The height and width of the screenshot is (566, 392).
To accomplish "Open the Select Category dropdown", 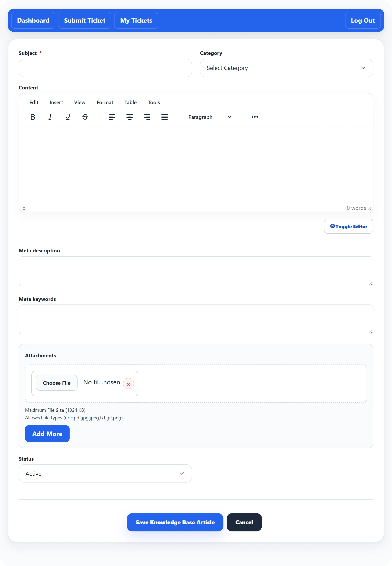I will pyautogui.click(x=286, y=68).
